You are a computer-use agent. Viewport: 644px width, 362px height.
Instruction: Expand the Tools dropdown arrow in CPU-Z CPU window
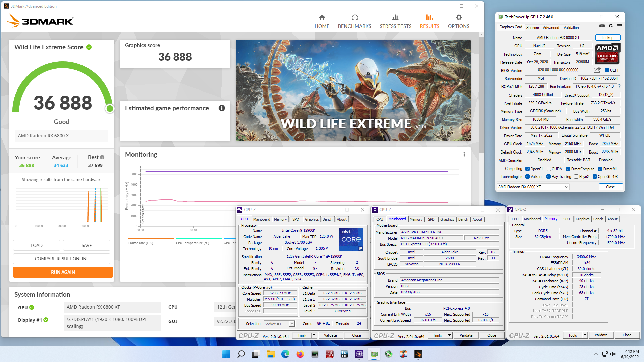click(314, 335)
